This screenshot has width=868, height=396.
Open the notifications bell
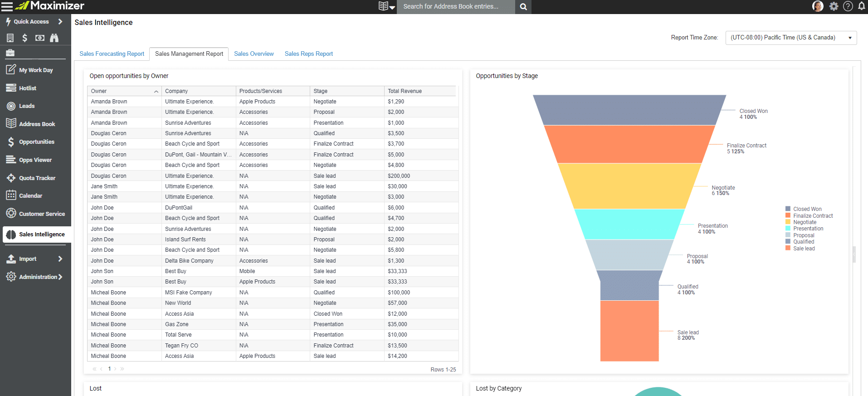click(x=862, y=6)
